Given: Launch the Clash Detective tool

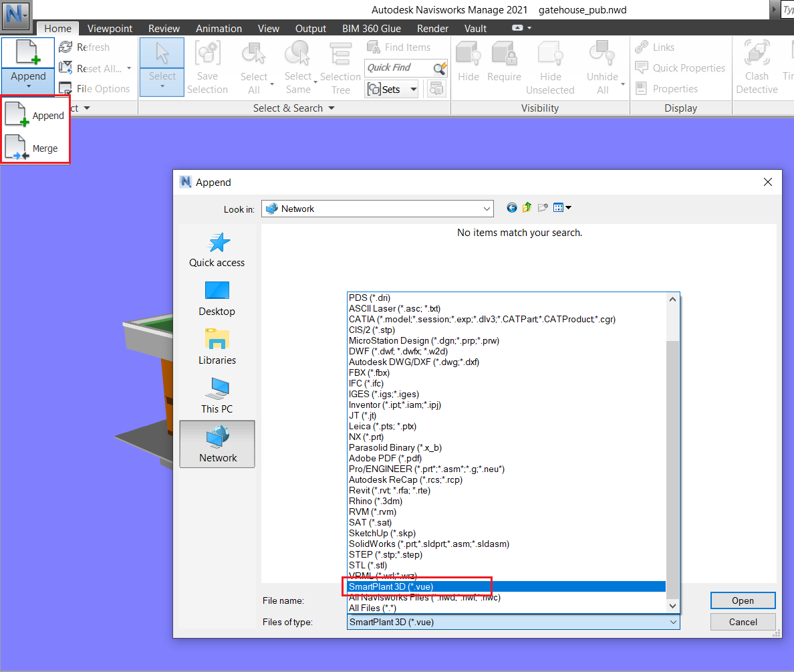Looking at the screenshot, I should coord(757,68).
